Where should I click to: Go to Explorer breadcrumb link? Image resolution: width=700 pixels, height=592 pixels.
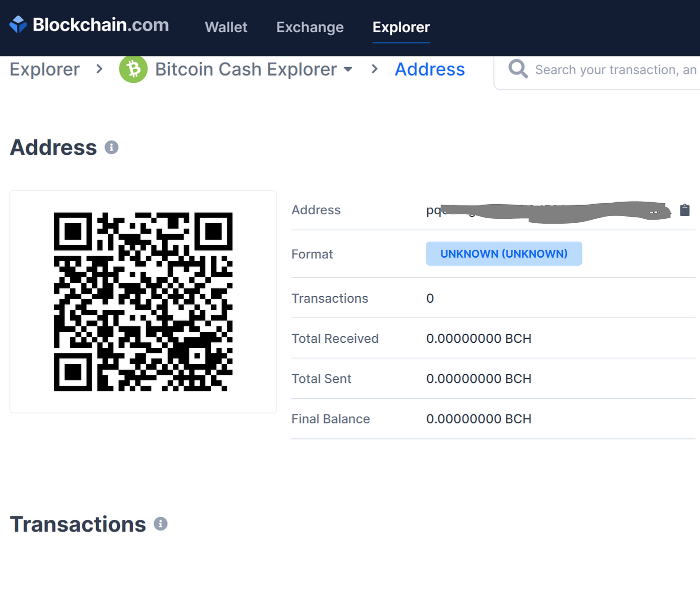45,69
